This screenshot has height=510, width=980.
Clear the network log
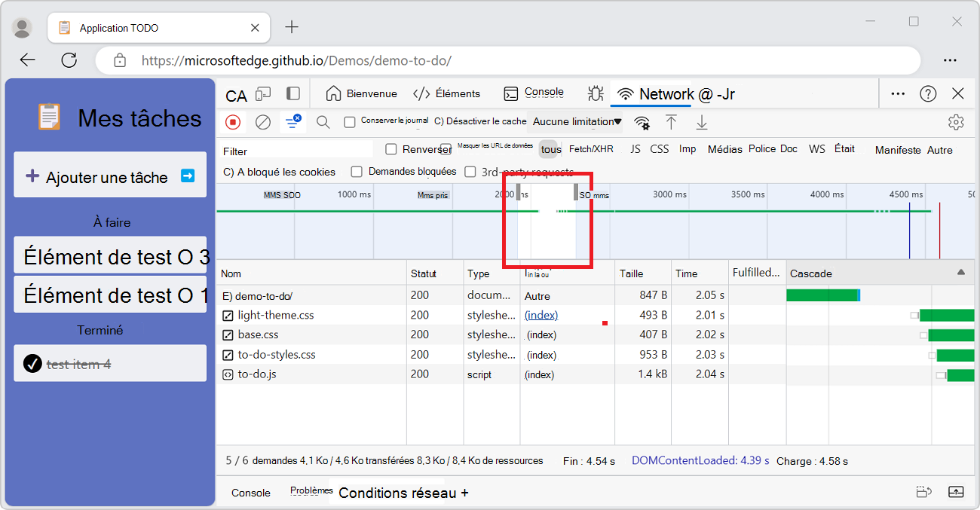(263, 122)
